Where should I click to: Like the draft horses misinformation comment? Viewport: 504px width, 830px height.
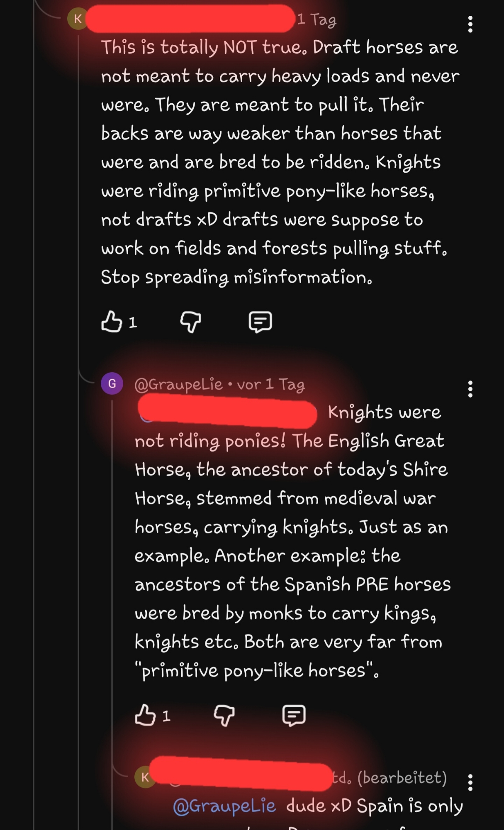(112, 322)
